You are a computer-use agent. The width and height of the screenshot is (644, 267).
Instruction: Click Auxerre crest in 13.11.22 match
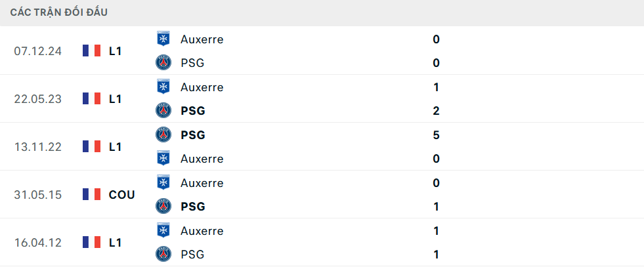(x=163, y=159)
